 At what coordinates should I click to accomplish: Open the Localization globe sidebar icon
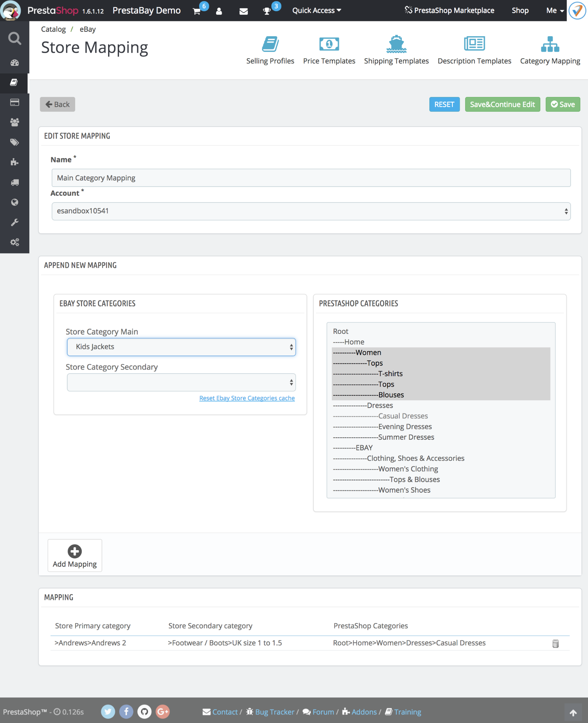coord(14,202)
